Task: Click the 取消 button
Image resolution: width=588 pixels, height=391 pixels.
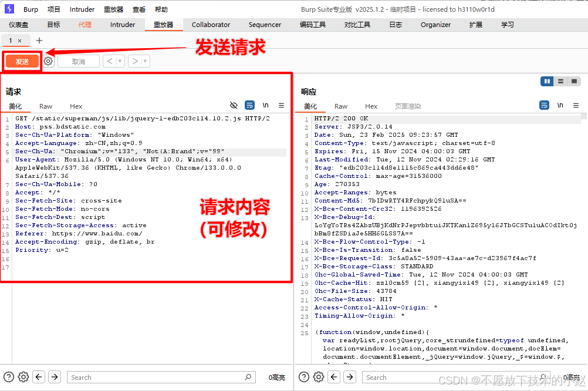Action: click(79, 62)
